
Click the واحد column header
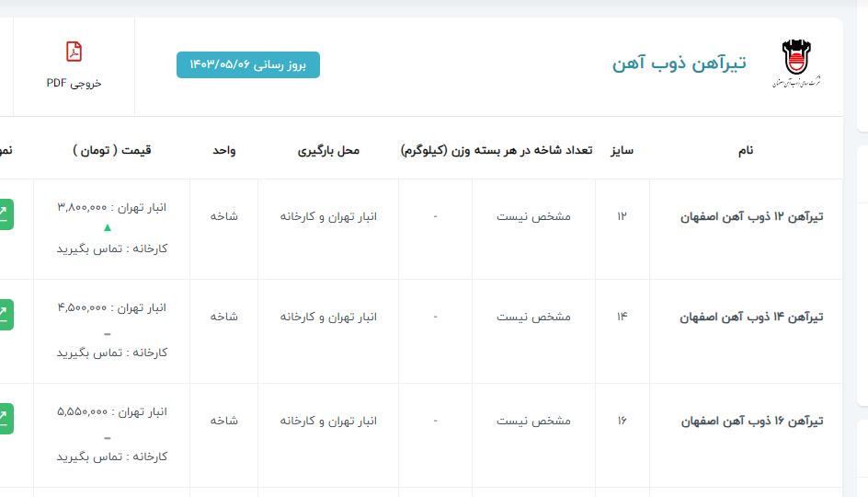(x=224, y=150)
